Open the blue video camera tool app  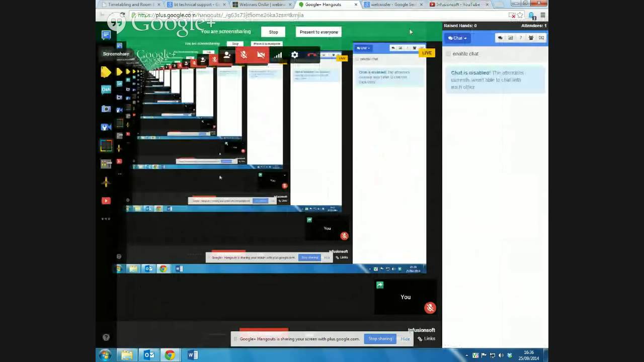pyautogui.click(x=106, y=127)
